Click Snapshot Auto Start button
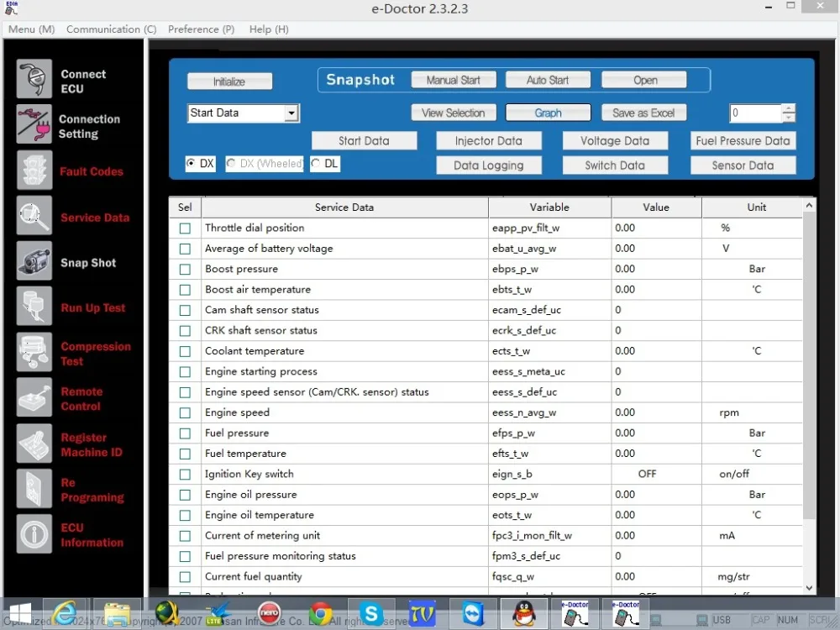 [x=548, y=80]
